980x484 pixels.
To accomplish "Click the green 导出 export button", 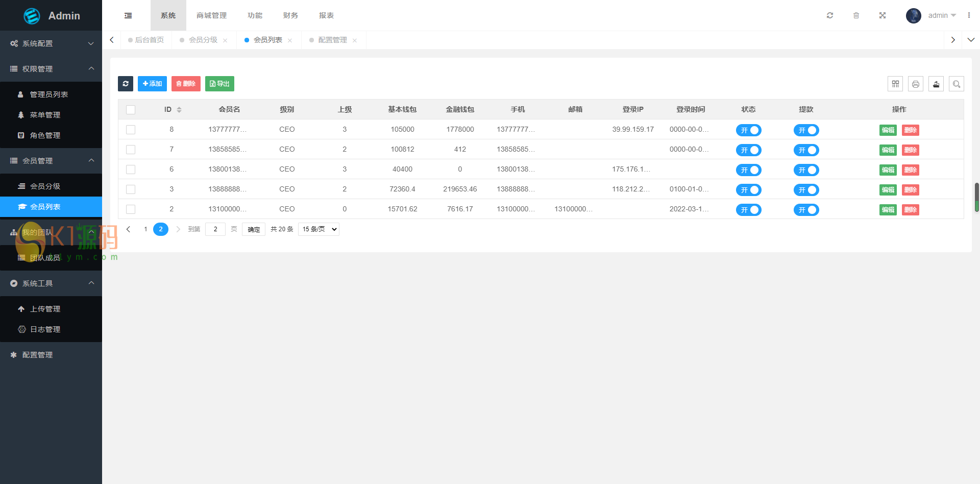I will point(219,84).
